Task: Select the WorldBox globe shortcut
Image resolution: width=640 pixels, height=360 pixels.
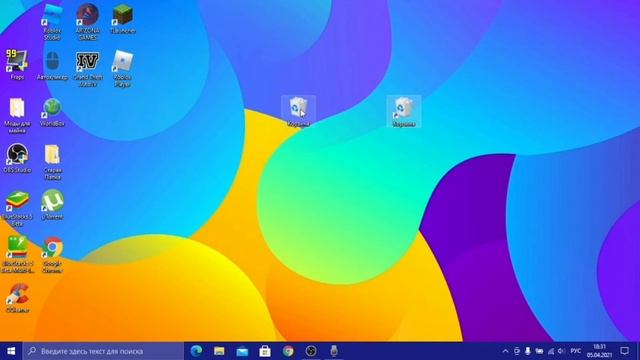Action: tap(52, 112)
